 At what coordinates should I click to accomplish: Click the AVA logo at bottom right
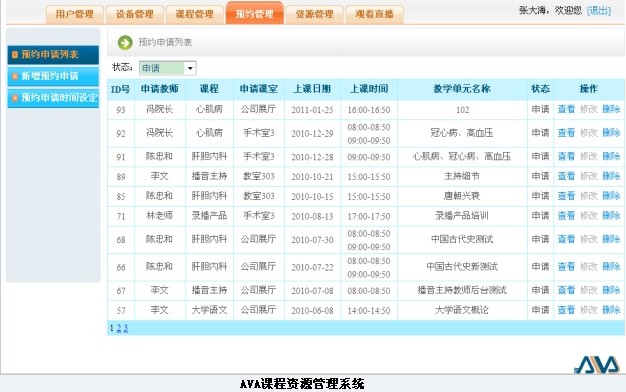[x=596, y=364]
